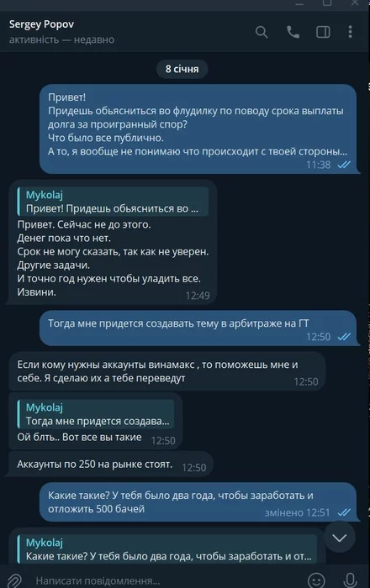Jump to quoted 'Тогда мне придется создава...' reply
370x588 pixels.
[96, 414]
